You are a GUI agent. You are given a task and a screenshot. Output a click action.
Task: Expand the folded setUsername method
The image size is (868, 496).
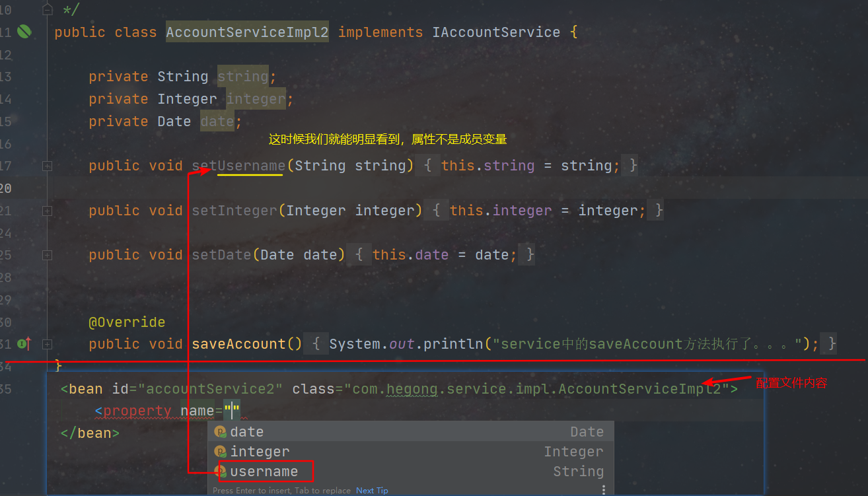click(x=47, y=166)
